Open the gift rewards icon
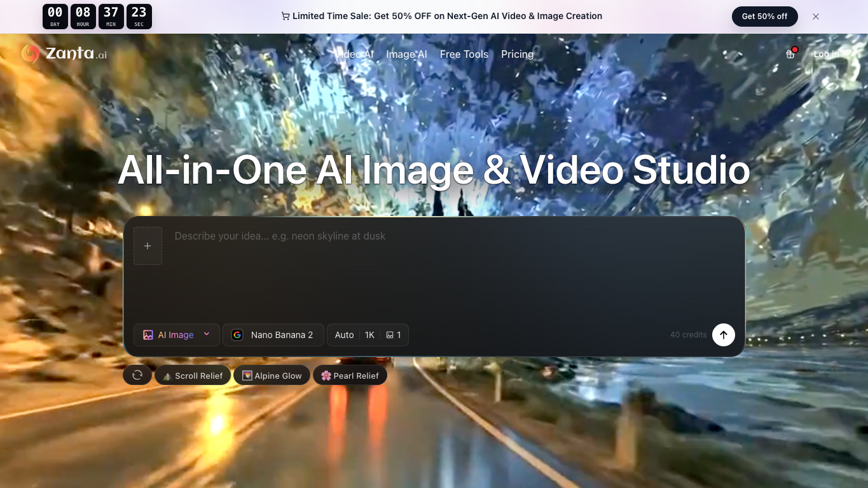 [790, 54]
